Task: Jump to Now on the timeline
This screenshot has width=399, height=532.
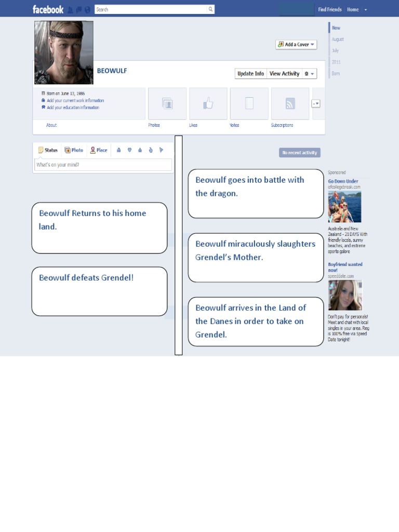Action: pyautogui.click(x=336, y=28)
